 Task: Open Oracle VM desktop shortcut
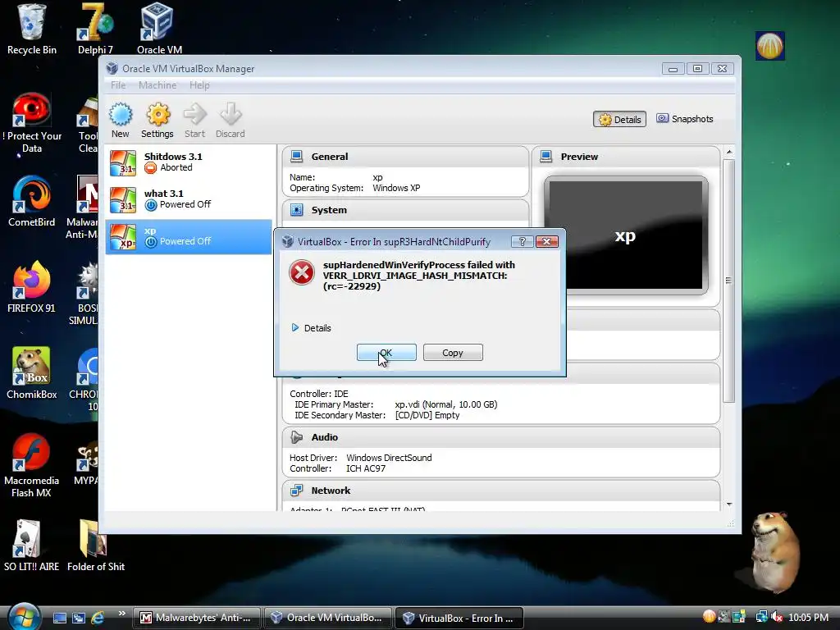[159, 30]
